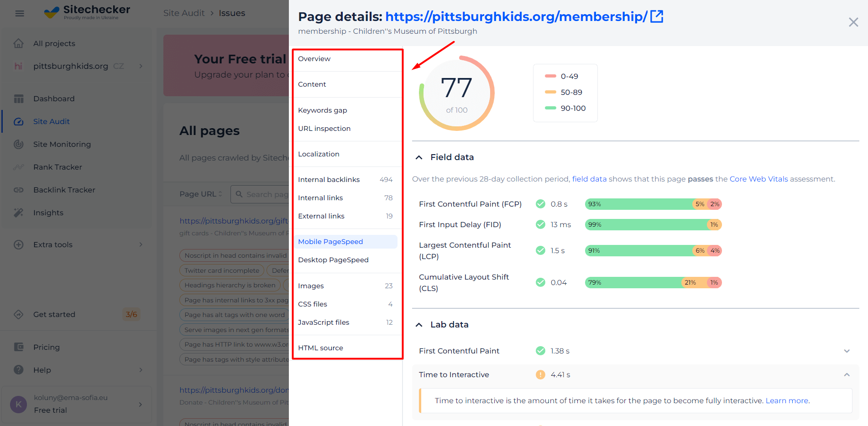Click Time to Interactive warning icon
This screenshot has width=868, height=426.
pyautogui.click(x=540, y=374)
